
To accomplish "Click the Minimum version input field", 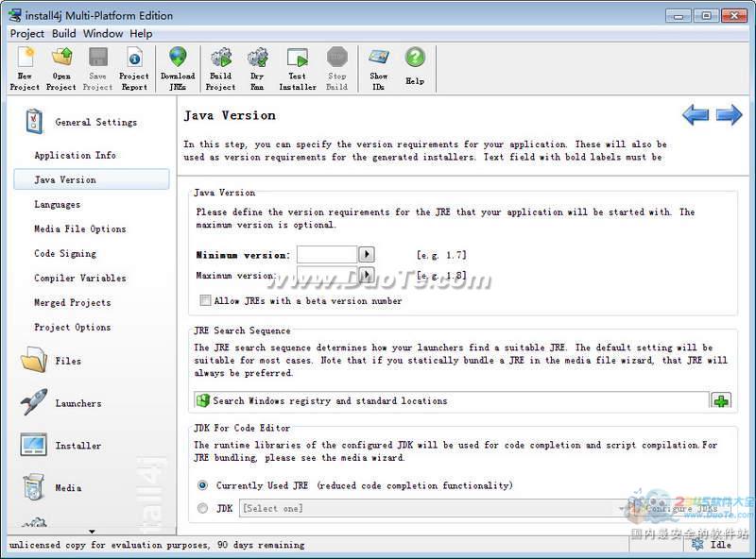I will [326, 255].
